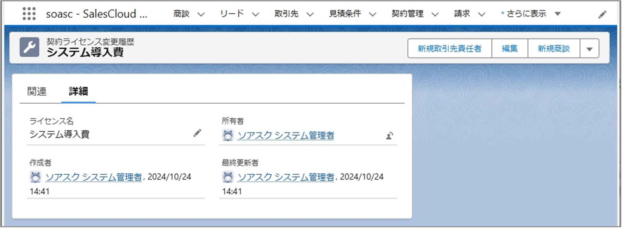
Task: Click the 作成者 date 2024/10/24
Action: pyautogui.click(x=169, y=177)
